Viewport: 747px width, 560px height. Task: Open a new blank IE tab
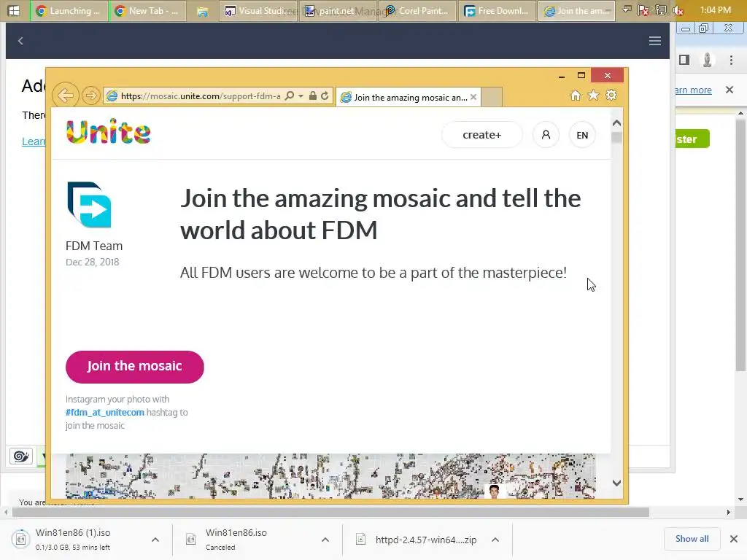click(x=492, y=97)
